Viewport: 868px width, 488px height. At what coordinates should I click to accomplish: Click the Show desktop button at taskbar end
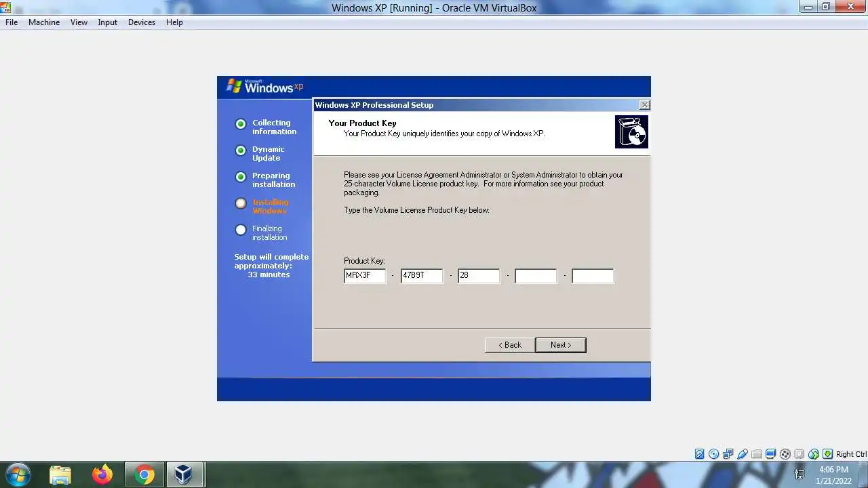coord(863,474)
